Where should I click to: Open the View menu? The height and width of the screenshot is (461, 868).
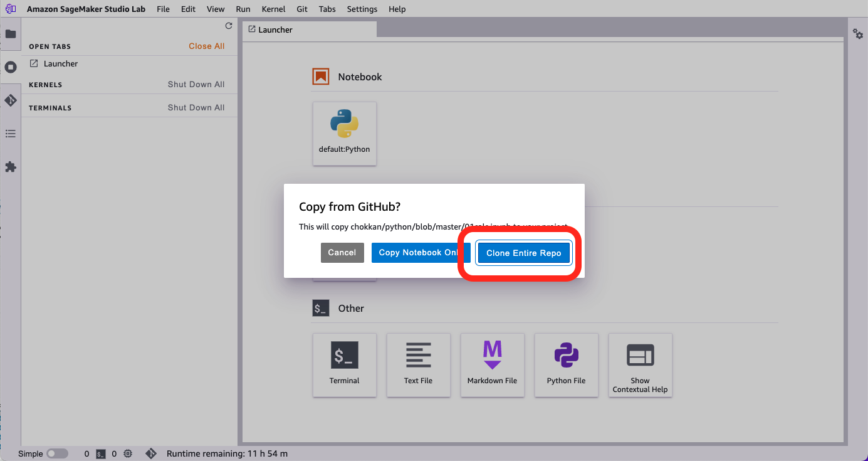(216, 9)
